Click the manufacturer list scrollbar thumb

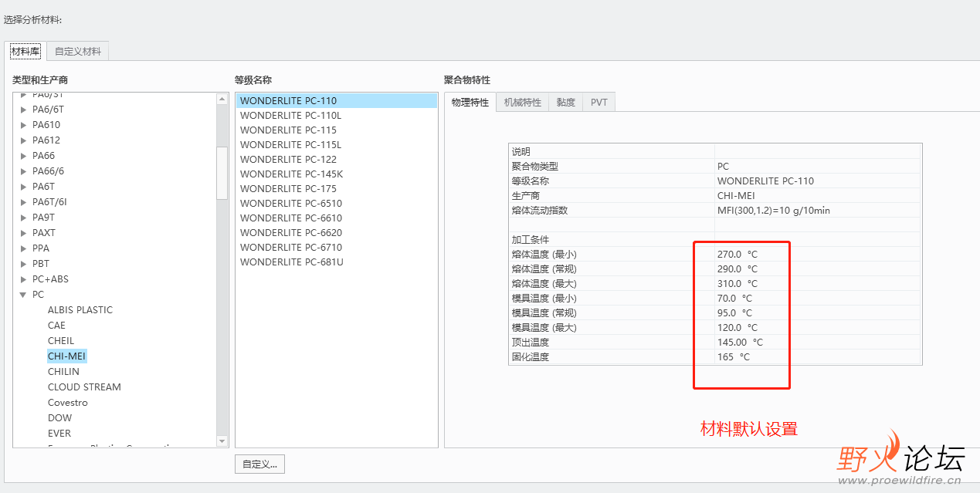tap(222, 173)
